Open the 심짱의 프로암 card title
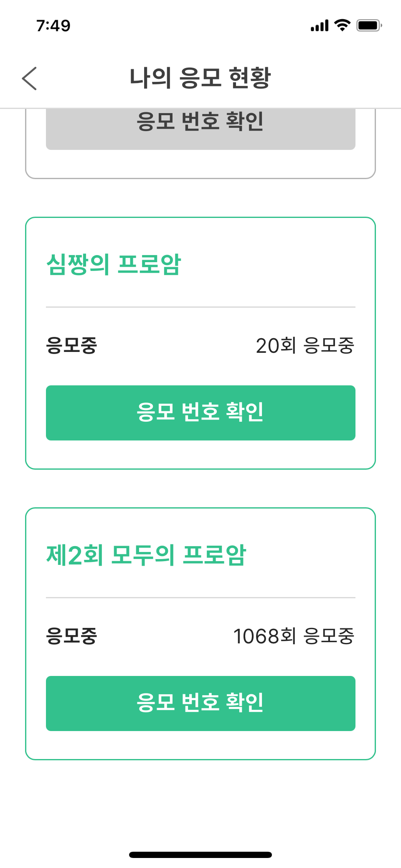This screenshot has height=868, width=401. click(114, 264)
